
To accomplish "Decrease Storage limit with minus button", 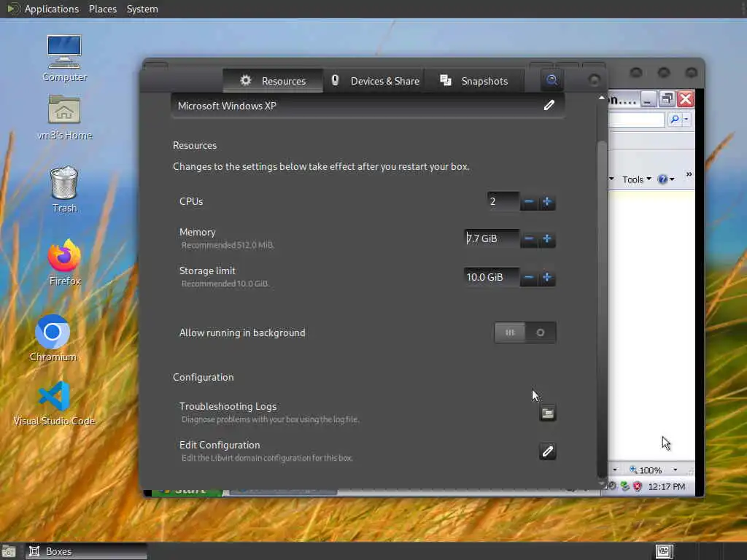I will (x=528, y=277).
